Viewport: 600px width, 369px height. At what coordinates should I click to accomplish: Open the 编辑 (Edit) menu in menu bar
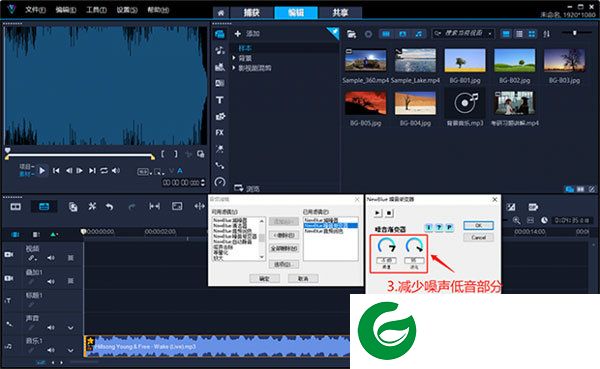[66, 10]
